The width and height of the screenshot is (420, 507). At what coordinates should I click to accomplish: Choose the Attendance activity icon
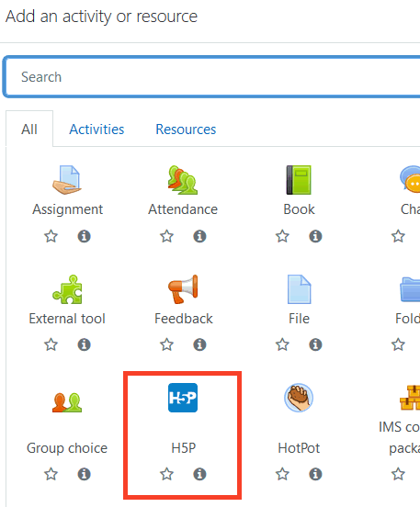pos(183,180)
